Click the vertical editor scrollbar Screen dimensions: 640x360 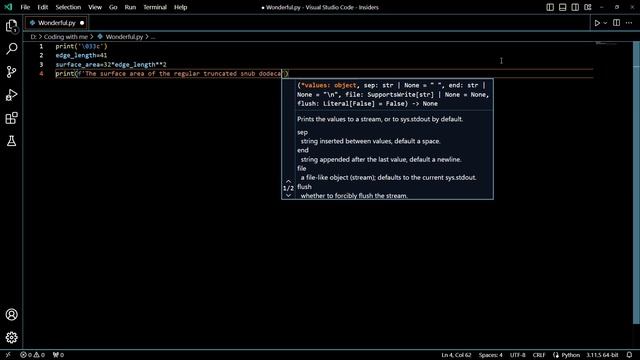pos(636,183)
